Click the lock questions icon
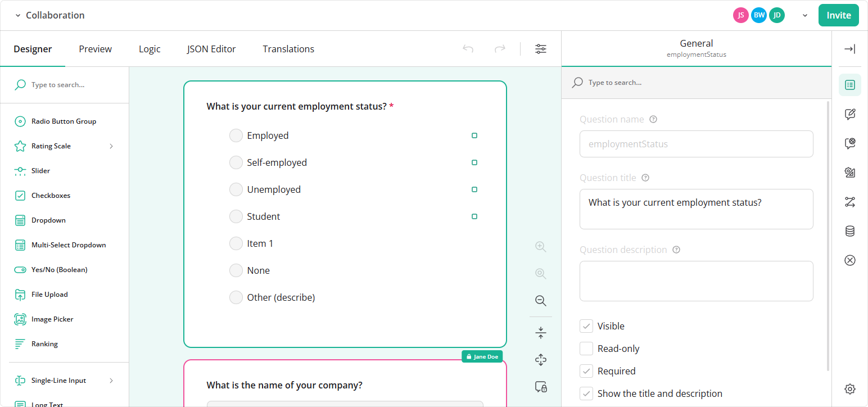Screen dimensions: 868x407 (541, 387)
